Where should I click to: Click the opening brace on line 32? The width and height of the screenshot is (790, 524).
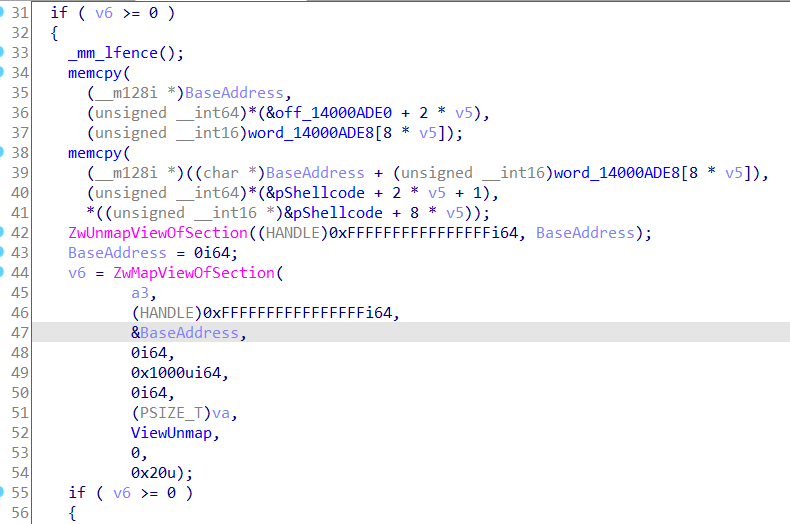pyautogui.click(x=54, y=33)
